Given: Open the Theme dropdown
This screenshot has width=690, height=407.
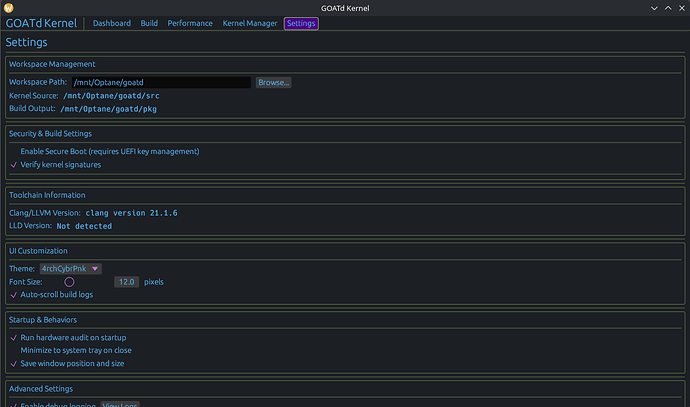Looking at the screenshot, I should 70,268.
